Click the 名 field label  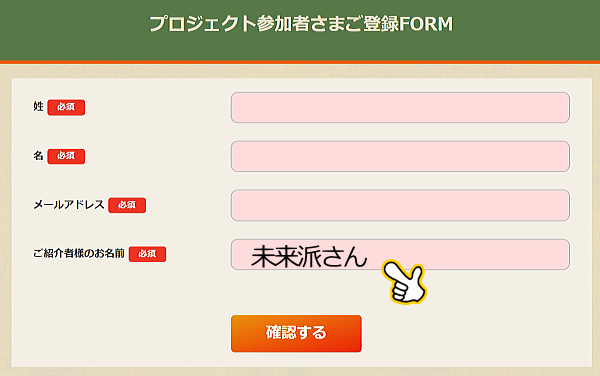click(x=38, y=155)
